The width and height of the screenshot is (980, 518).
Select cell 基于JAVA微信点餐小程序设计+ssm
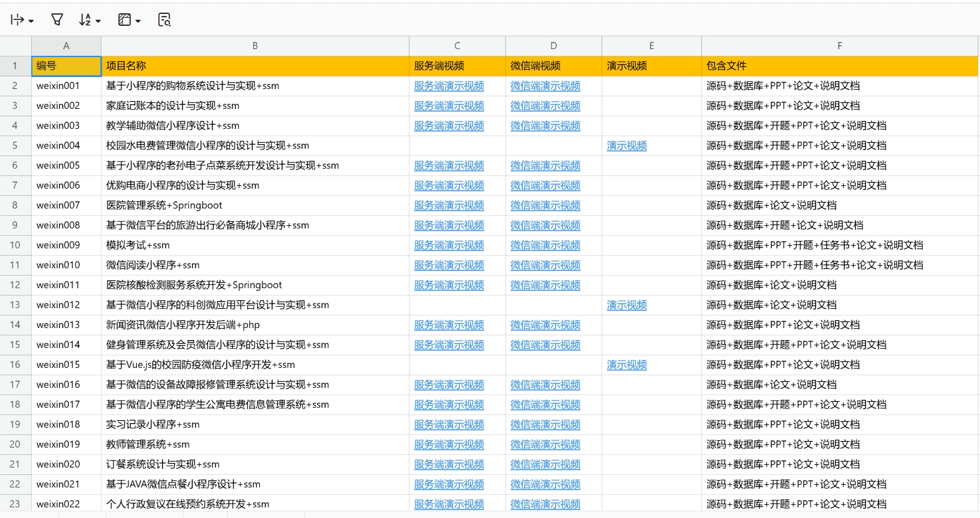tap(255, 484)
